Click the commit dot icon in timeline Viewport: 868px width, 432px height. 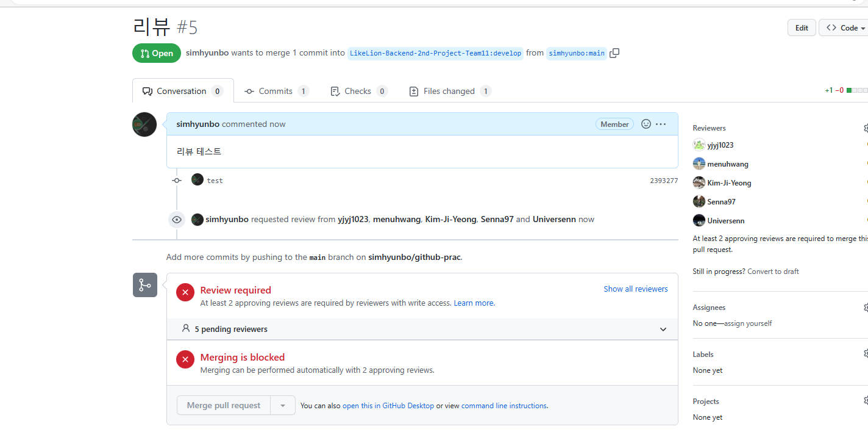(x=177, y=181)
